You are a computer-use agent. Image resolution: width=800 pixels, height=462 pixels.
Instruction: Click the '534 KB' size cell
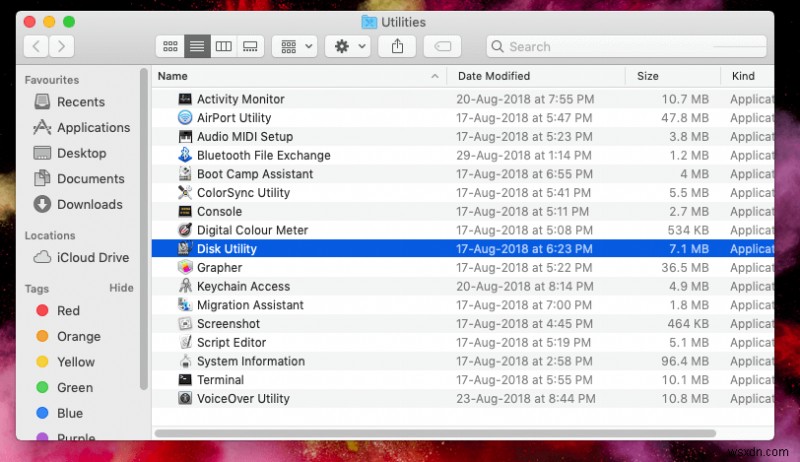click(x=688, y=230)
